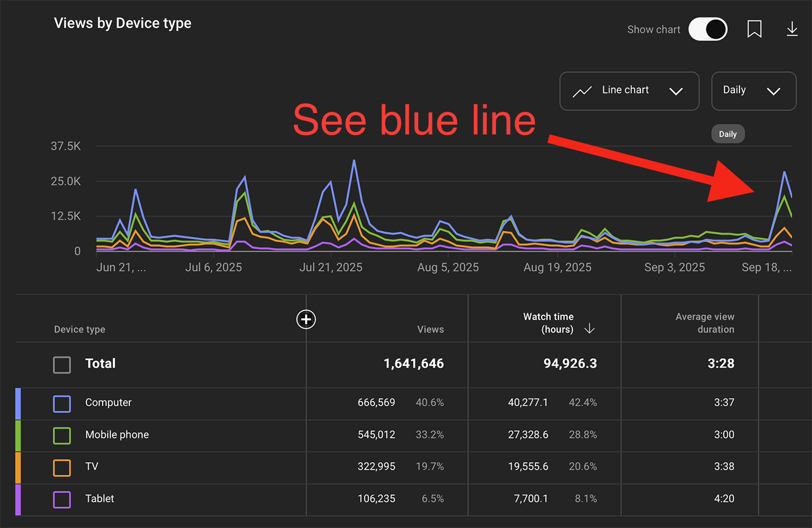812x528 pixels.
Task: Click the green Mobile phone color bar
Action: click(x=18, y=436)
